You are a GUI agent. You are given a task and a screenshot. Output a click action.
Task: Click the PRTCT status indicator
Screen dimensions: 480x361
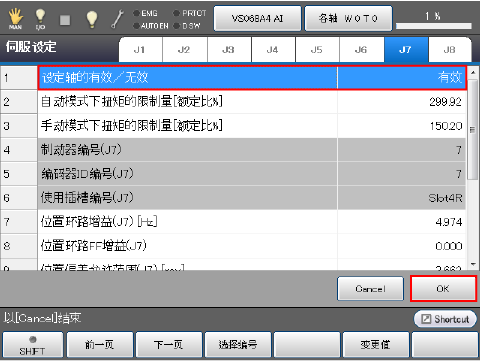[x=190, y=13]
